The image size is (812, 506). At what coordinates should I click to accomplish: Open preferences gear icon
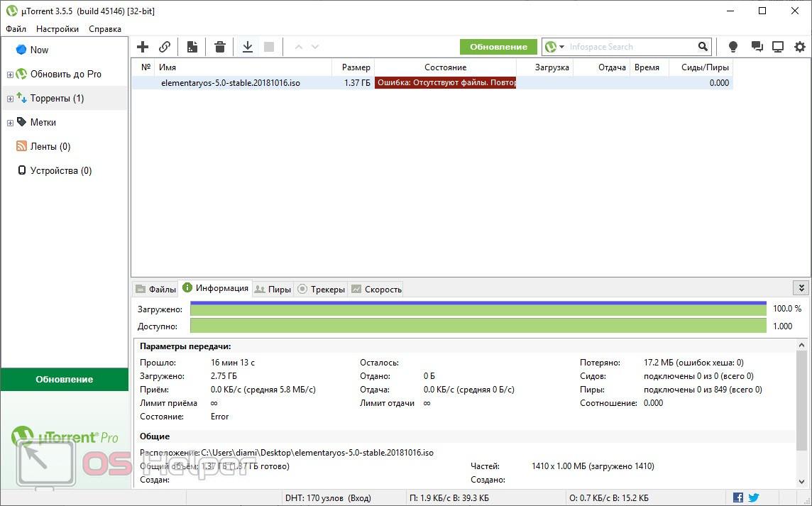(800, 47)
